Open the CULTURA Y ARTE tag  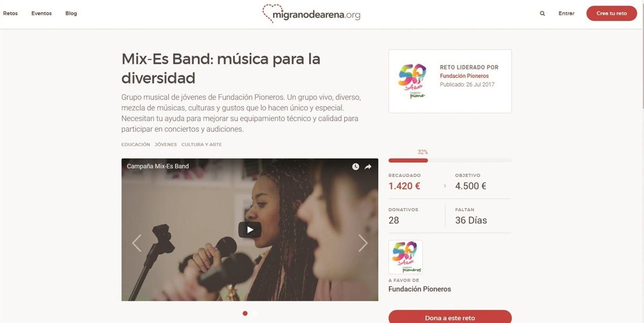201,145
